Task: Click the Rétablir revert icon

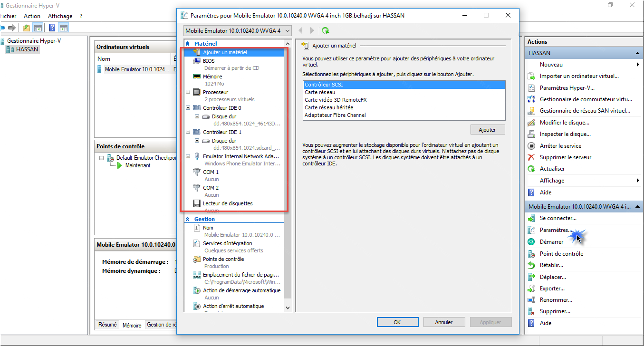Action: click(x=531, y=265)
